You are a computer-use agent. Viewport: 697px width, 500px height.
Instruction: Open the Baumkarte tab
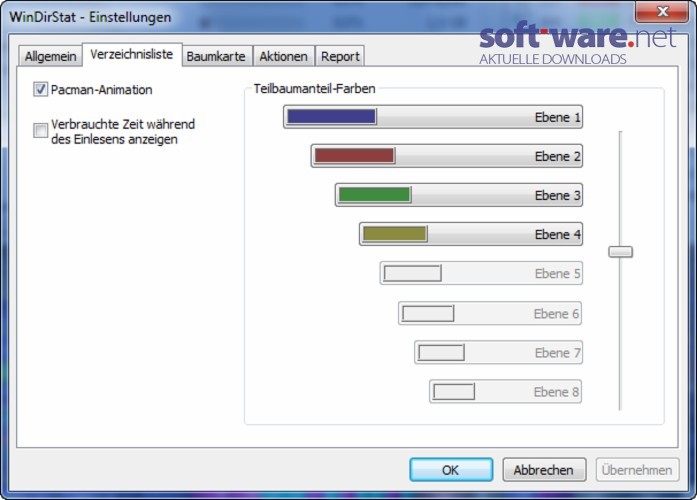(216, 56)
